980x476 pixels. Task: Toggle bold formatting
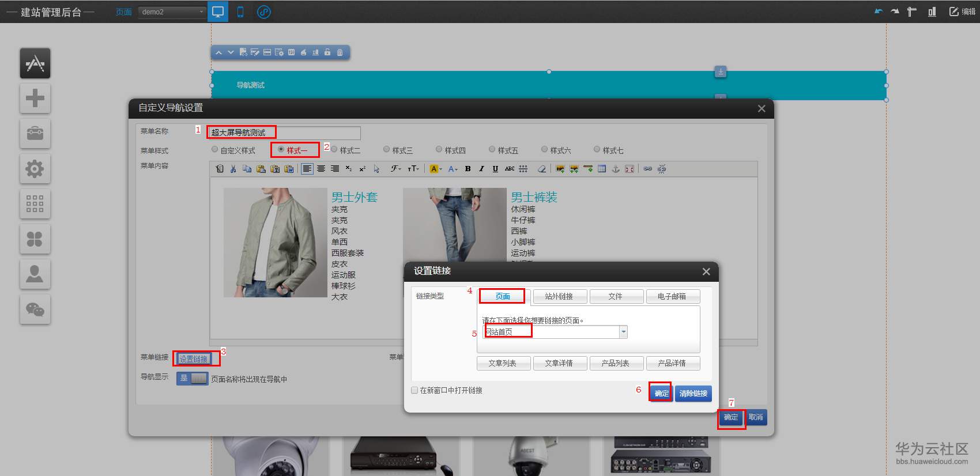[x=468, y=169]
